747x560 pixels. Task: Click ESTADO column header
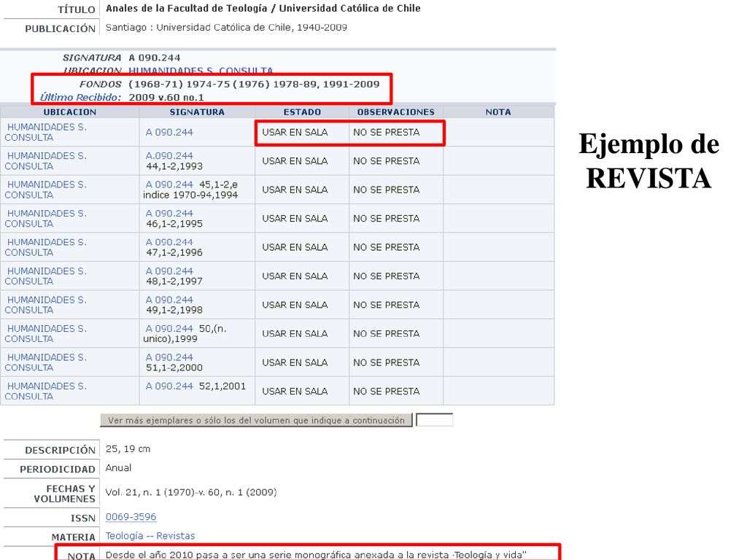coord(302,112)
